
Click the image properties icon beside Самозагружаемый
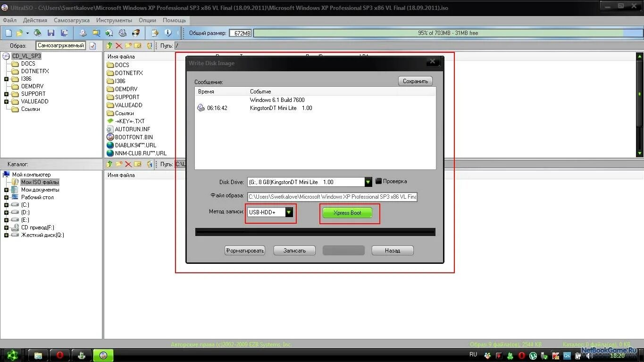click(93, 46)
